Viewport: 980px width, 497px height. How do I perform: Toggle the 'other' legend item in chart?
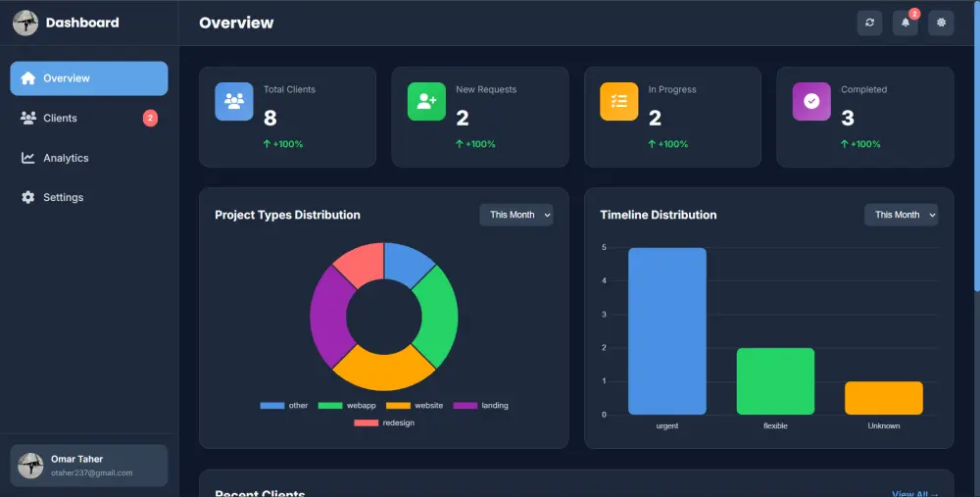(284, 406)
